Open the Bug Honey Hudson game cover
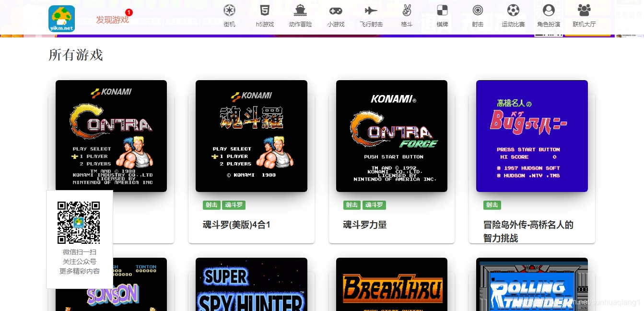Image resolution: width=644 pixels, height=311 pixels. [x=532, y=136]
